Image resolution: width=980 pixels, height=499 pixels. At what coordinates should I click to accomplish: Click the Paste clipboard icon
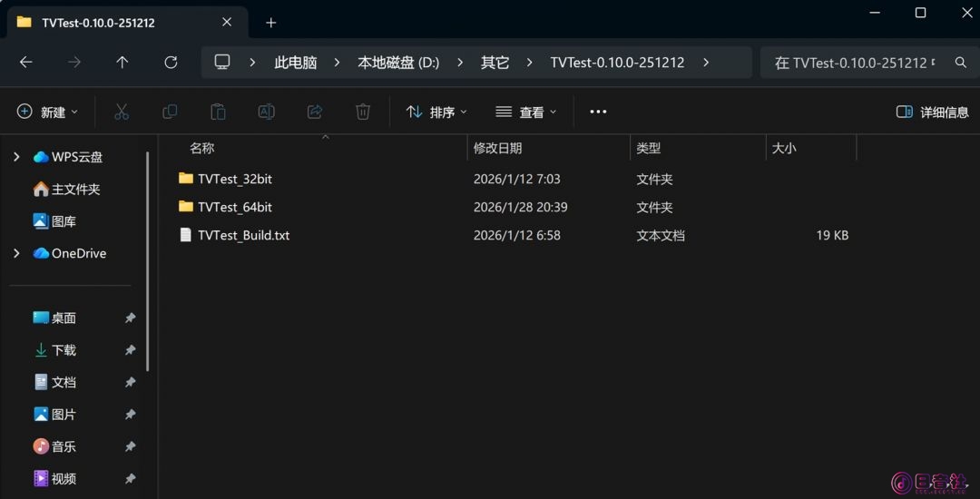[218, 112]
